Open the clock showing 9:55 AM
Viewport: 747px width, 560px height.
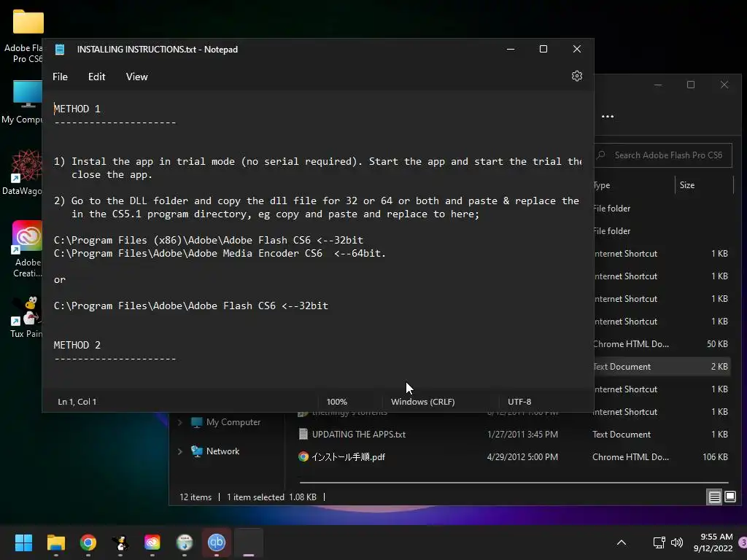point(713,542)
